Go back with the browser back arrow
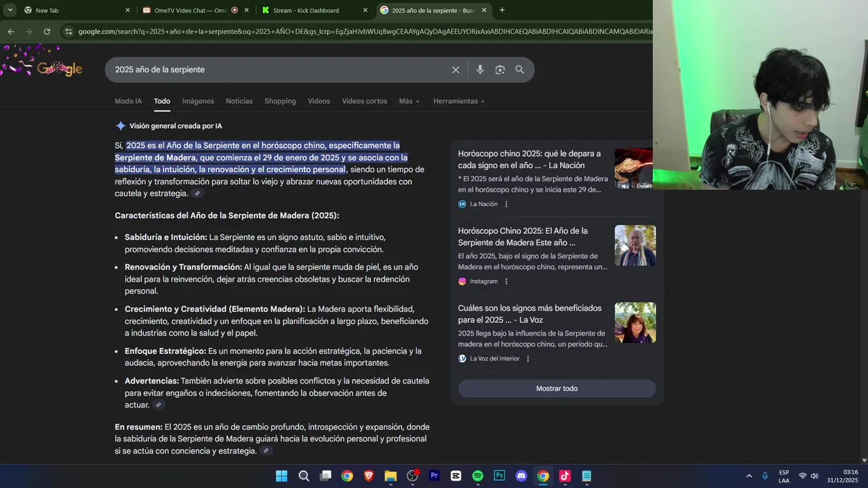 pos(11,31)
